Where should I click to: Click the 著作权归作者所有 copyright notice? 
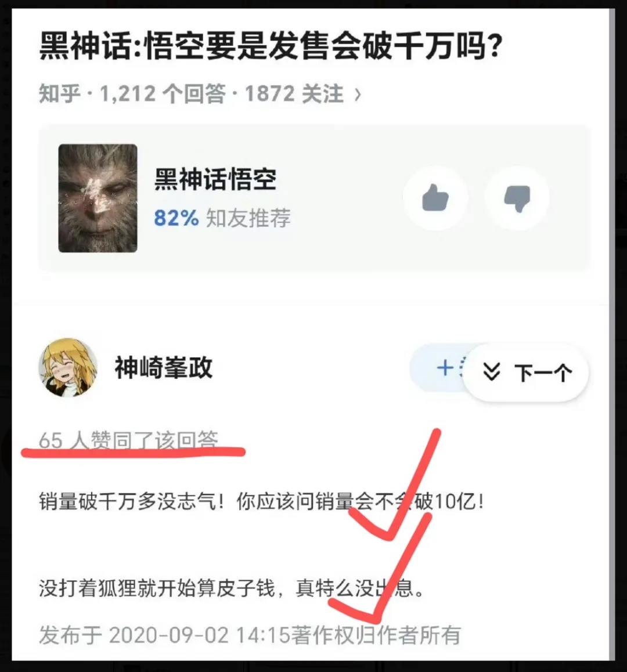tap(376, 635)
